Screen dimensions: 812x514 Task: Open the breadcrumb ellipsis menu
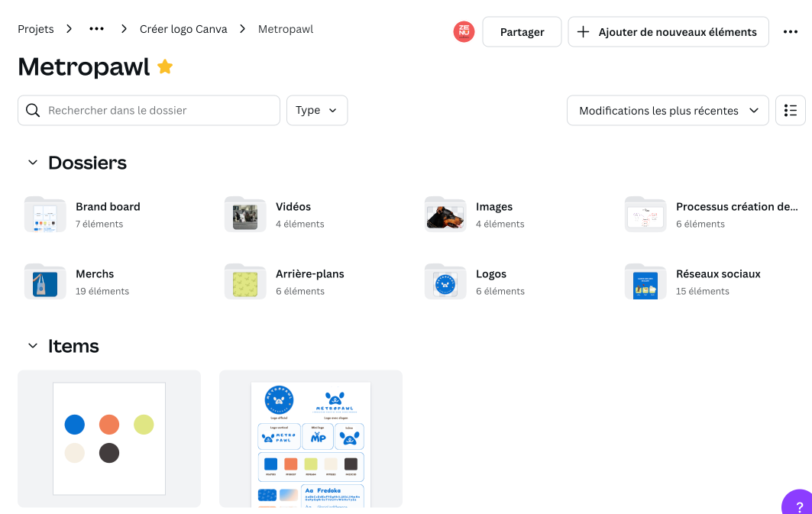coord(96,29)
